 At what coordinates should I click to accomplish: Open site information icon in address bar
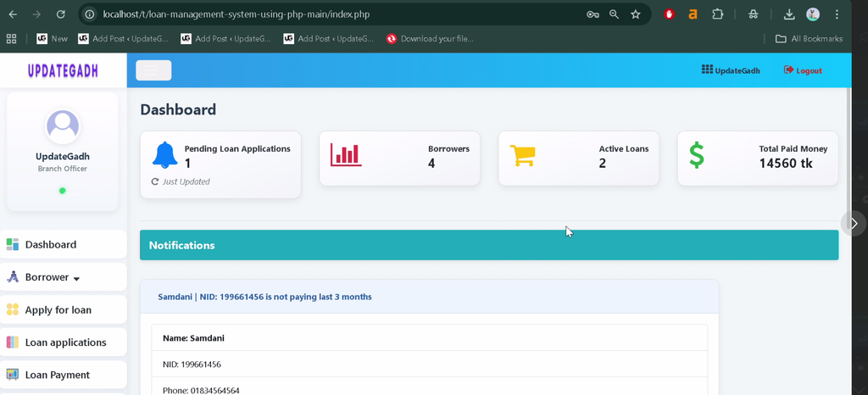point(90,14)
